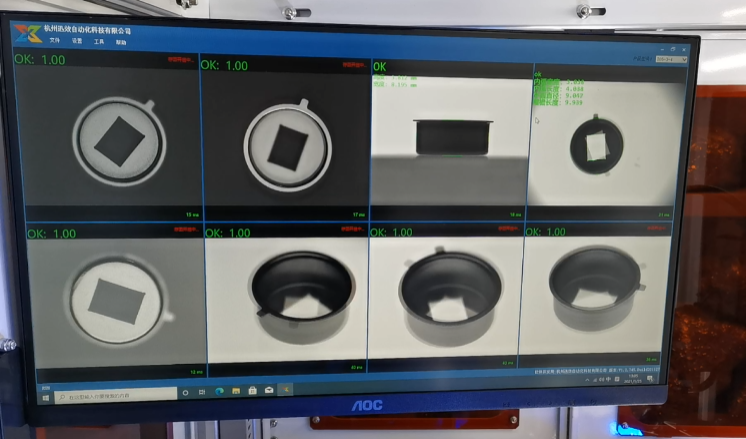The height and width of the screenshot is (439, 746).
Task: Click the red status text in the first view
Action: 181,59
